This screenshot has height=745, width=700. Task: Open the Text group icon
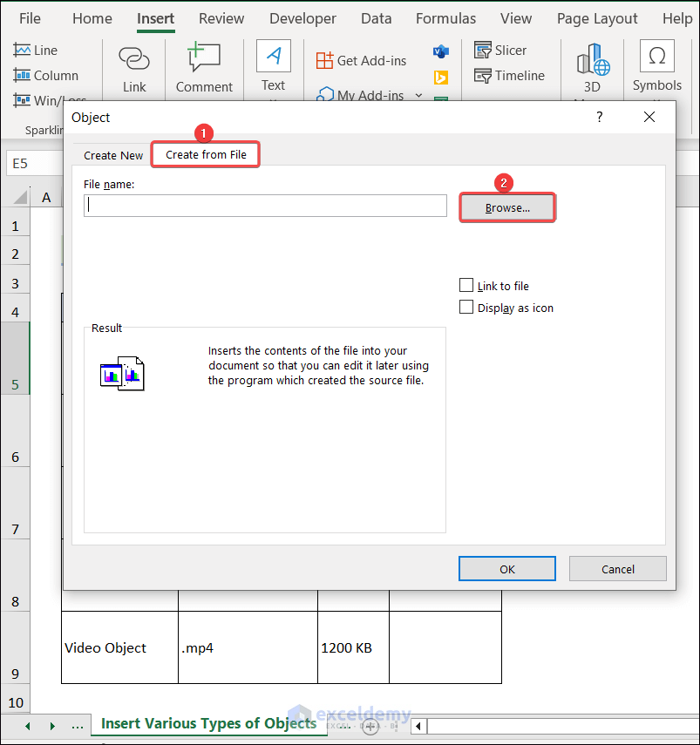pos(273,57)
